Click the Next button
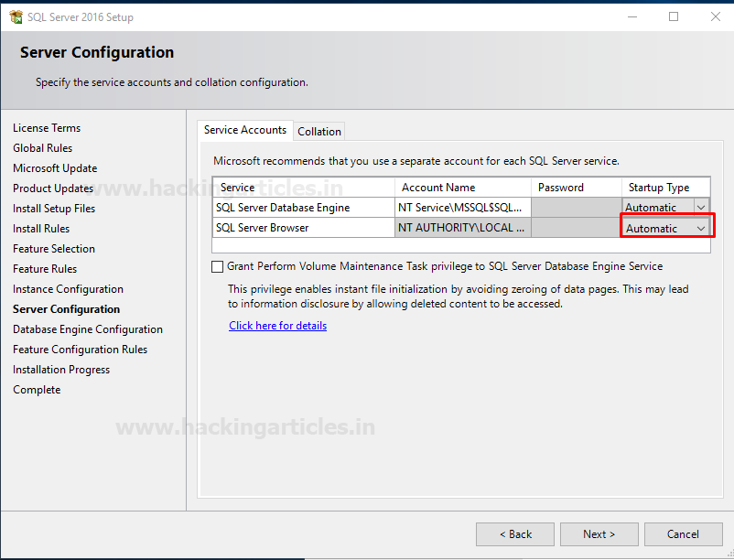 (x=599, y=533)
